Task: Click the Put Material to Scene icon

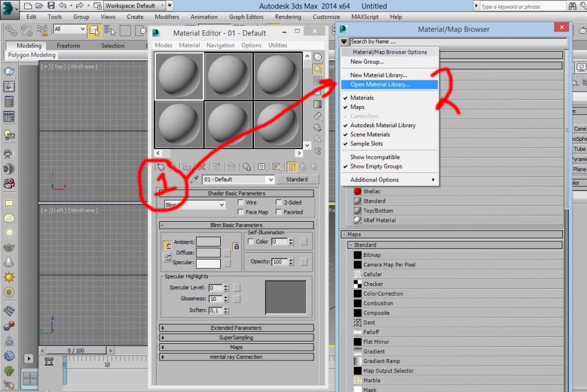Action: point(174,167)
